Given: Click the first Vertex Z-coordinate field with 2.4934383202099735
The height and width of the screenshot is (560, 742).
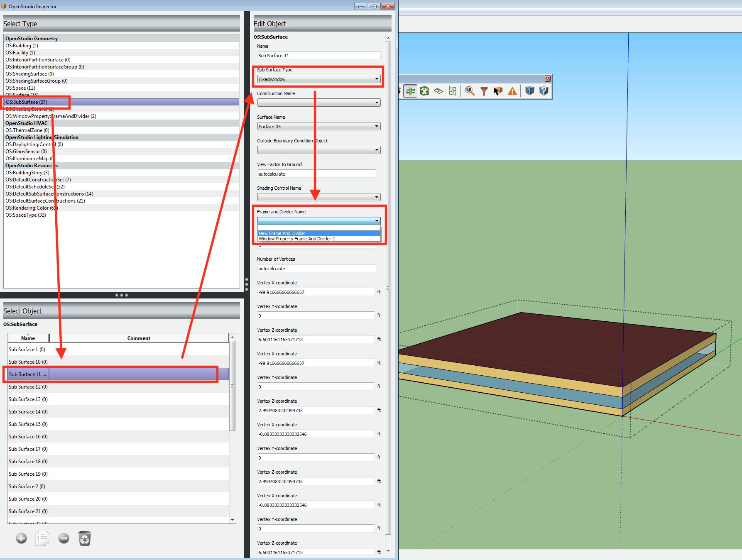Looking at the screenshot, I should [x=316, y=411].
